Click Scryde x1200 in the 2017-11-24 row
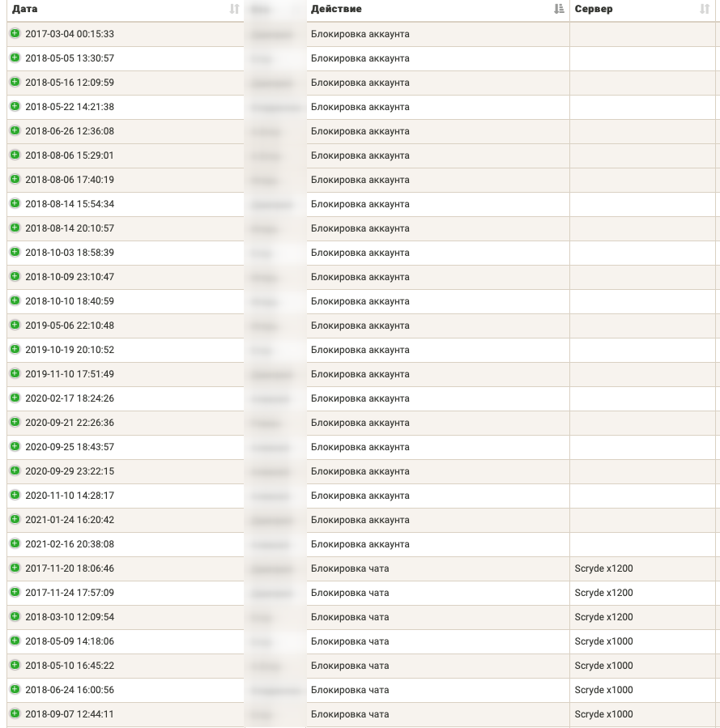The image size is (720, 728). coord(603,593)
